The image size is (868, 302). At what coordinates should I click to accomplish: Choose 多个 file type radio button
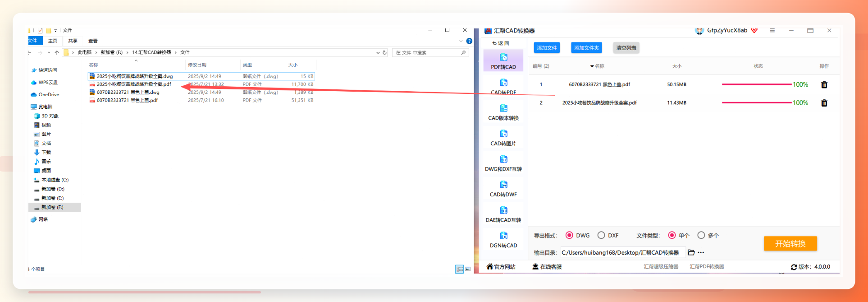point(701,235)
